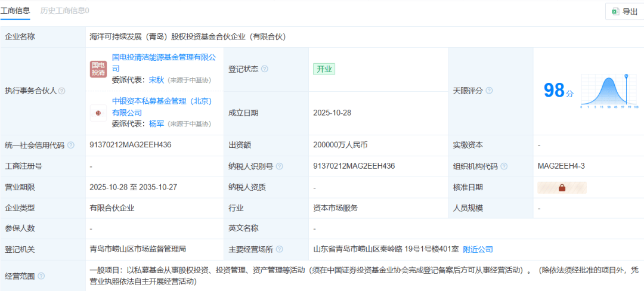Image resolution: width=644 pixels, height=291 pixels.
Task: Click help icon next to 主要经营场所
Action: (x=279, y=249)
